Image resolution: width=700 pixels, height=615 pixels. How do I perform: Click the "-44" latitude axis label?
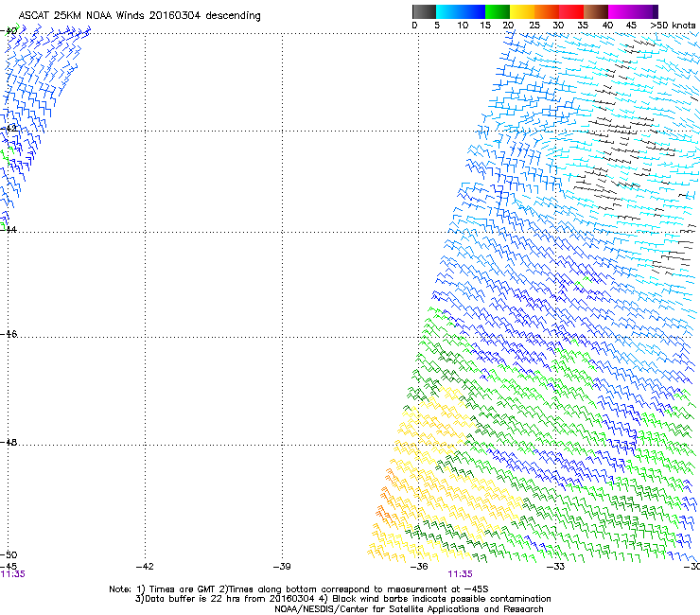[x=9, y=230]
